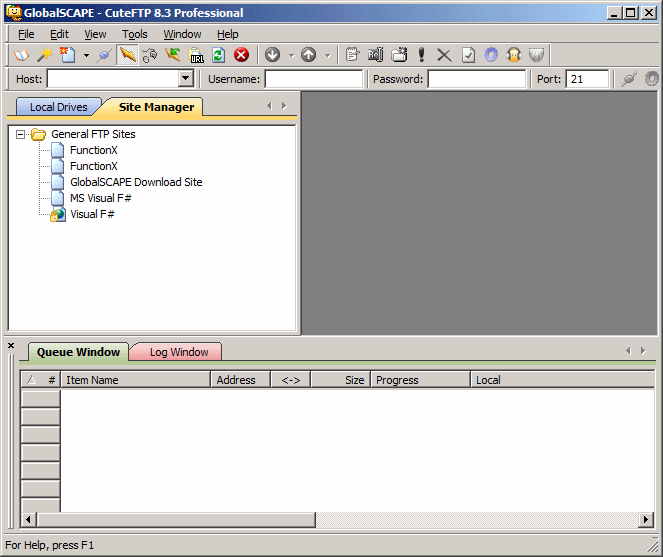Launch the Connection Wizard wand icon

(x=45, y=55)
